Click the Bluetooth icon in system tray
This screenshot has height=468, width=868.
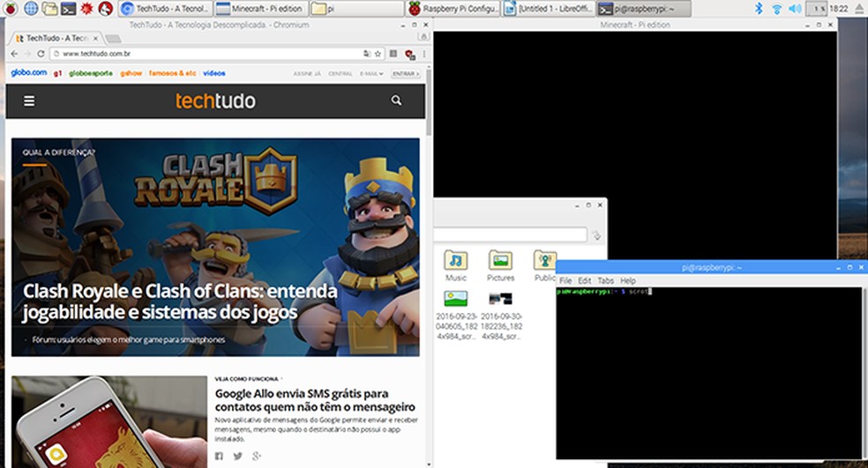click(759, 8)
